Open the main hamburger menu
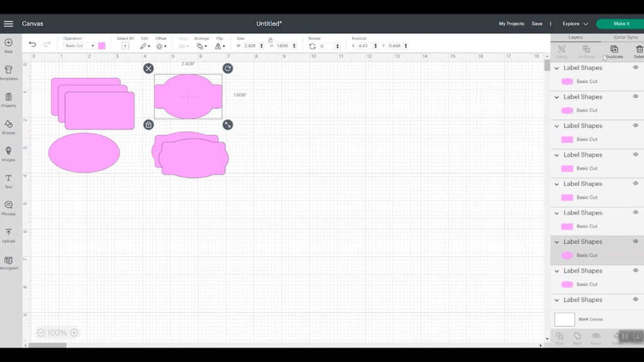The height and width of the screenshot is (362, 644). tap(9, 24)
